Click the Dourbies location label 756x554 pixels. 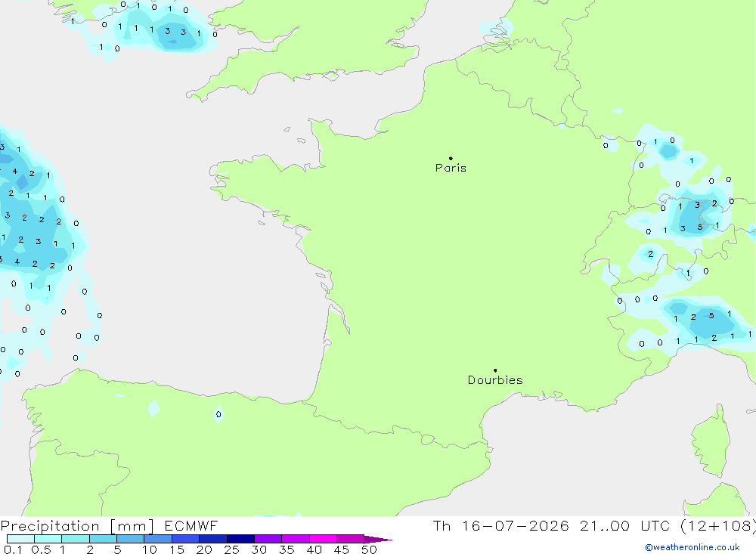pos(495,380)
